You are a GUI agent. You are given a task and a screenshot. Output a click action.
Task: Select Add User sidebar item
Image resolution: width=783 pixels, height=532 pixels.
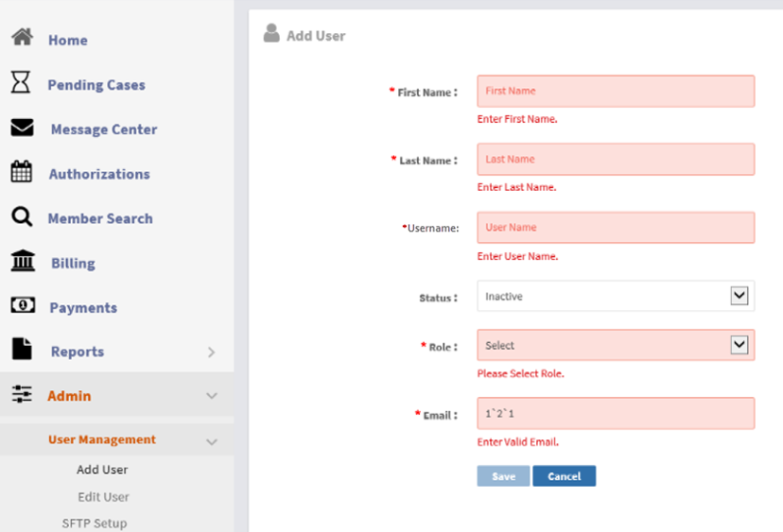102,470
